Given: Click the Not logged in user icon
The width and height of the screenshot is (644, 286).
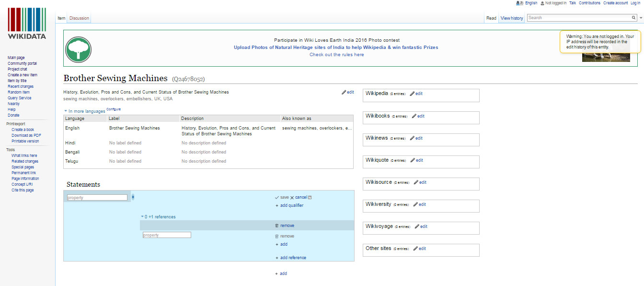Looking at the screenshot, I should (542, 3).
